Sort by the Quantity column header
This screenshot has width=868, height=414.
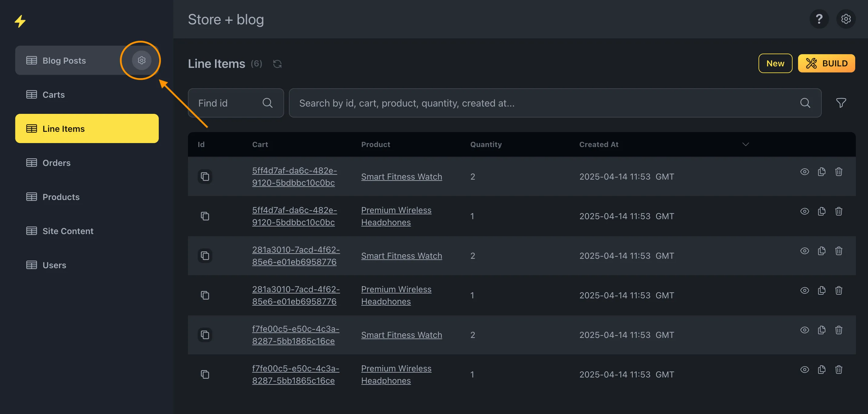(x=486, y=144)
